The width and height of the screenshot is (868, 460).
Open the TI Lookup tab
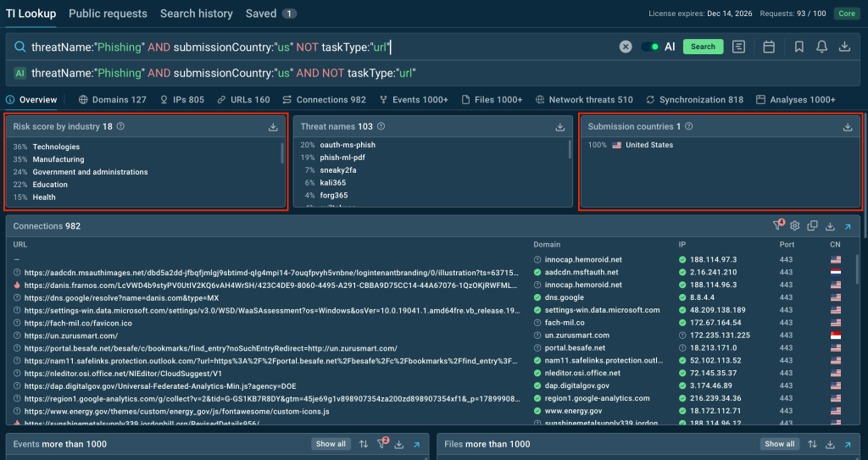[x=31, y=14]
